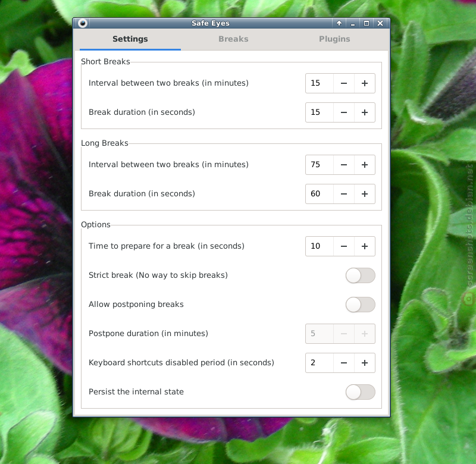Minimize the Safe Eyes window

pos(353,23)
